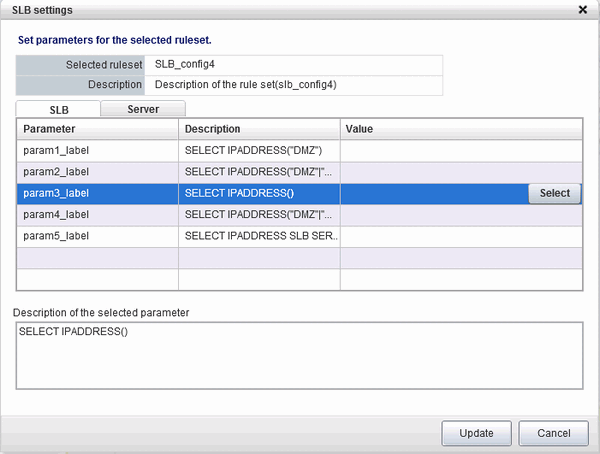
Task: Click the Update button
Action: coord(476,433)
